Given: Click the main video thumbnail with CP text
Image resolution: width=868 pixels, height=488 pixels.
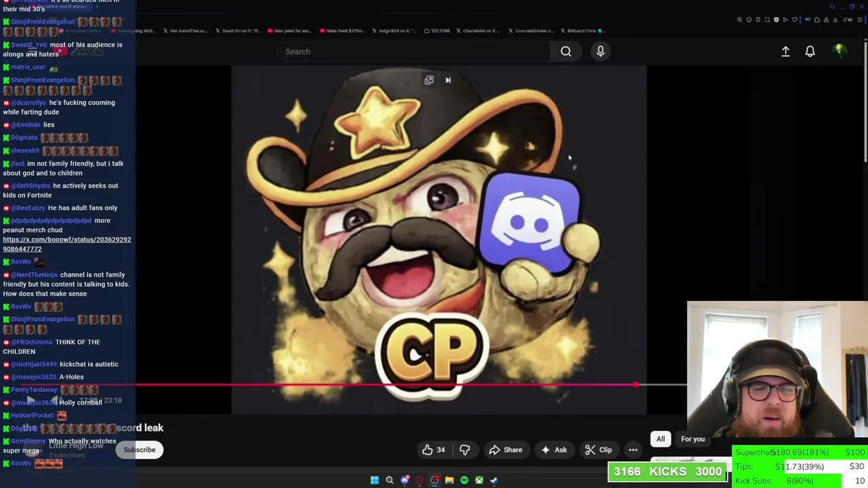Looking at the screenshot, I should [439, 240].
